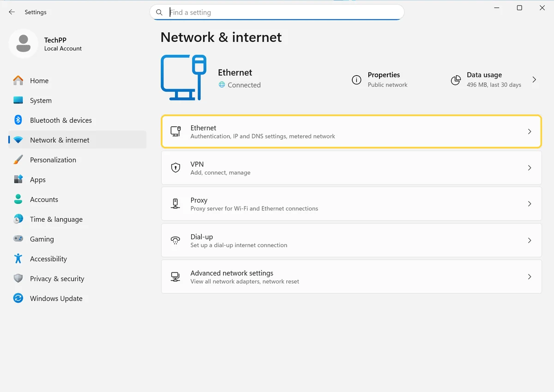
Task: Open Ethernet authentication and DNS settings
Action: pyautogui.click(x=351, y=131)
